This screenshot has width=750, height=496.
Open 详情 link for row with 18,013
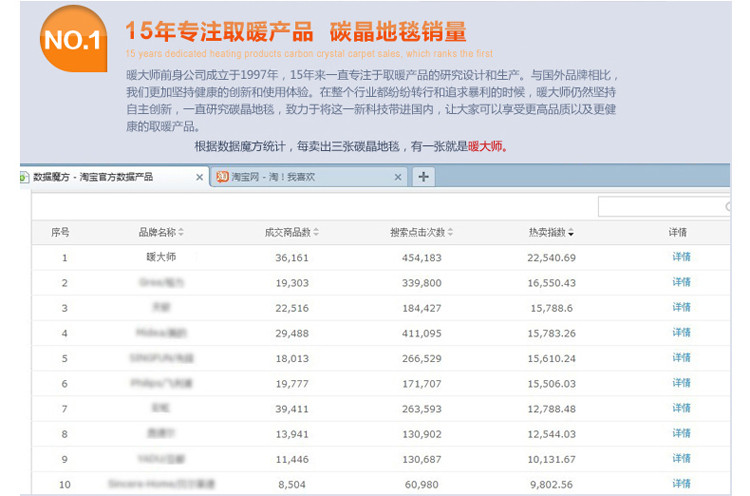point(681,358)
